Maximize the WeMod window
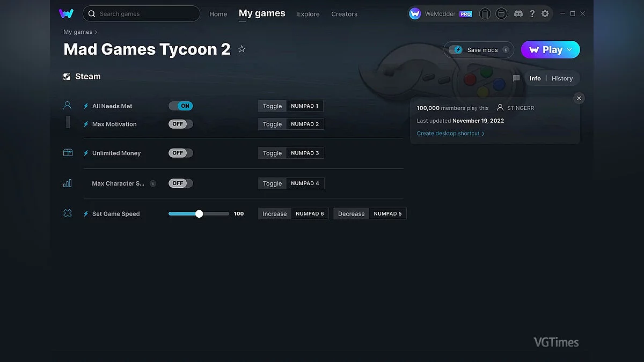Viewport: 644px width, 362px height. [573, 13]
